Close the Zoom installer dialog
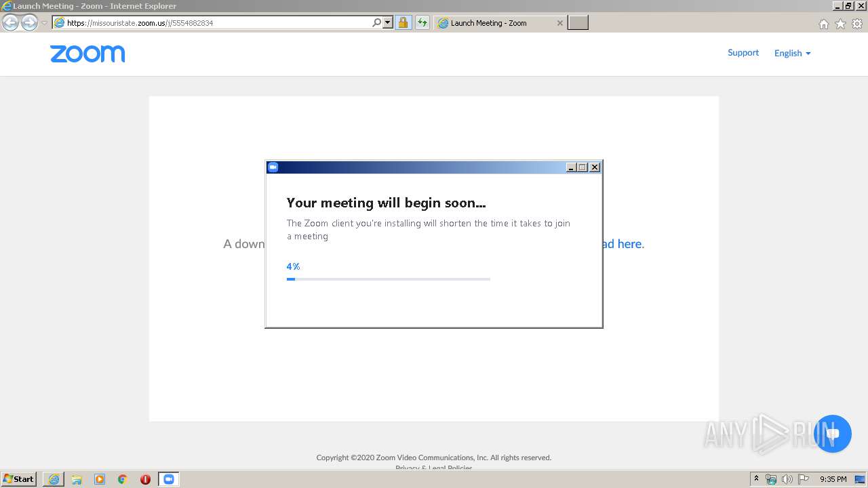Image resolution: width=868 pixels, height=488 pixels. (595, 167)
